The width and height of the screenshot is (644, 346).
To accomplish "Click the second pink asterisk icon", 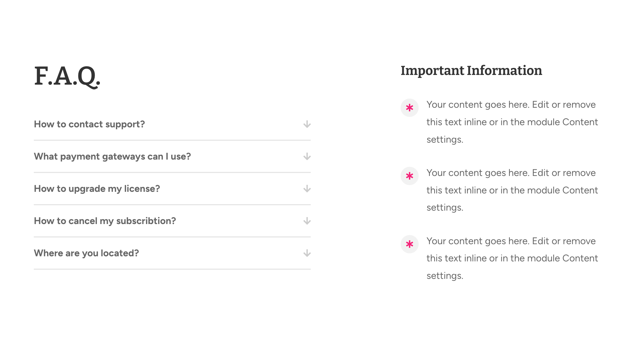I will pyautogui.click(x=409, y=176).
